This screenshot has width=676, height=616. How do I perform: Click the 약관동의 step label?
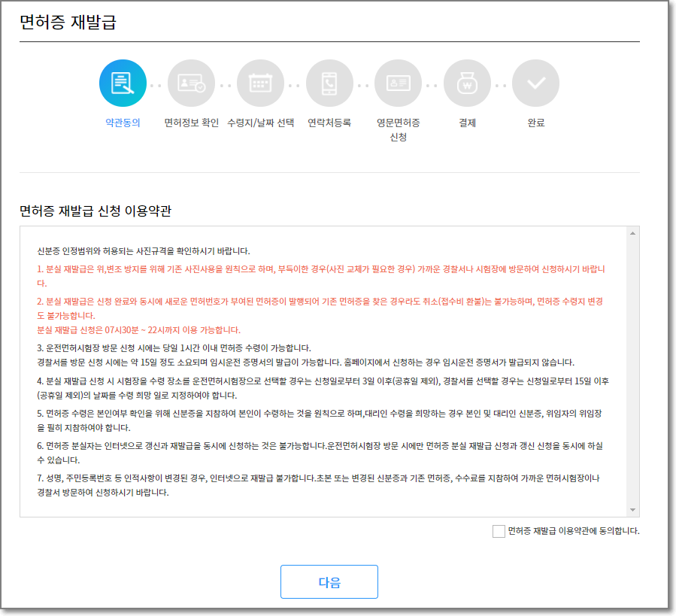[x=123, y=123]
